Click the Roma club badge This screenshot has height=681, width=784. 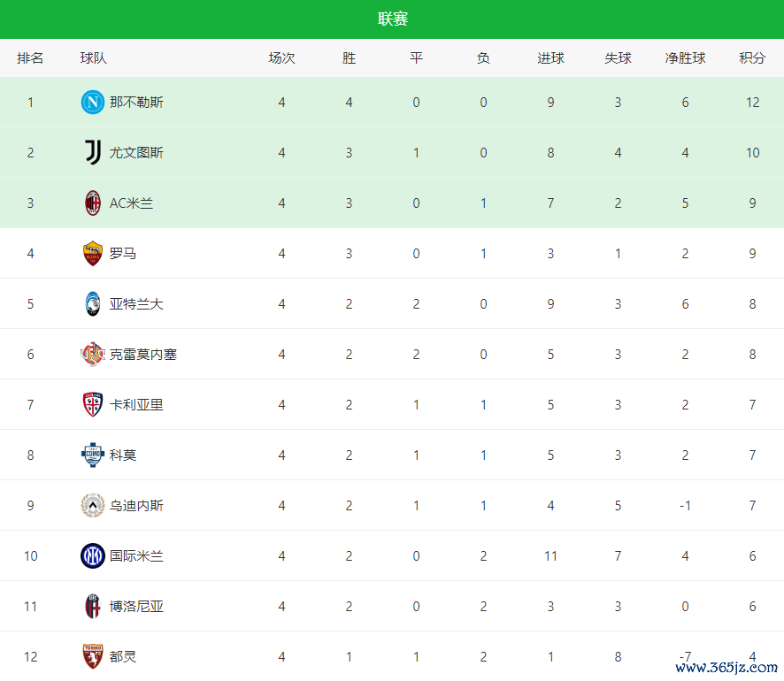coord(93,254)
